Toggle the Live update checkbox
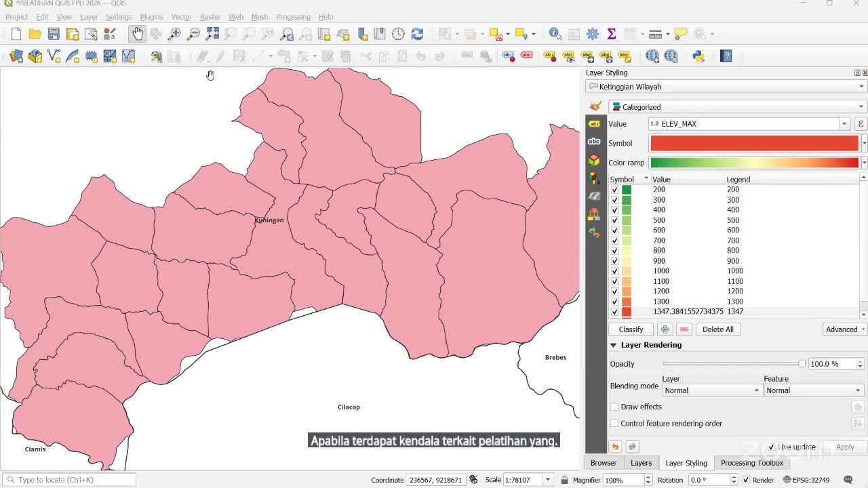Viewport: 868px width, 488px height. point(771,447)
